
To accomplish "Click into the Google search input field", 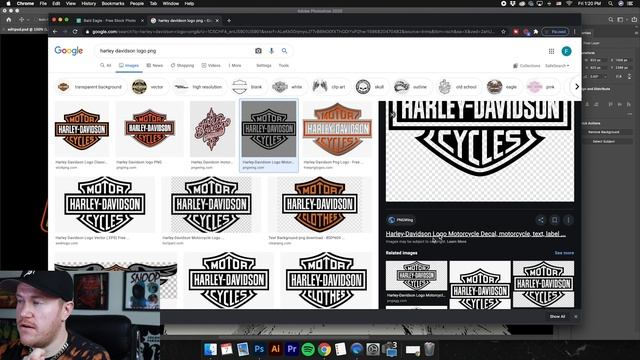I will tap(173, 51).
